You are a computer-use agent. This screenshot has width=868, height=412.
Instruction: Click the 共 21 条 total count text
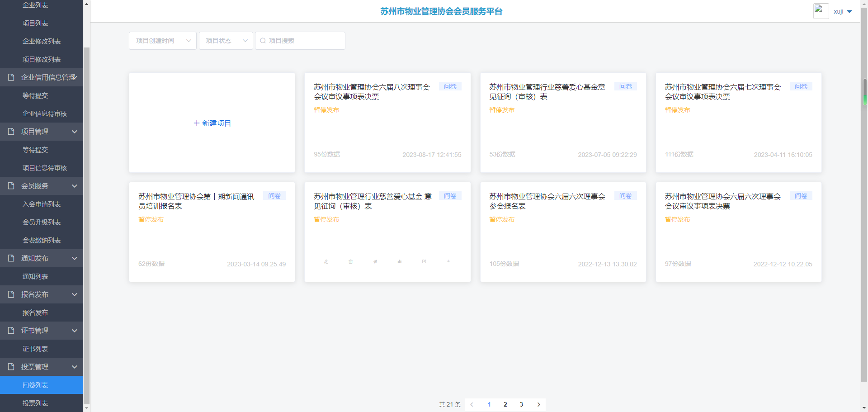point(450,404)
